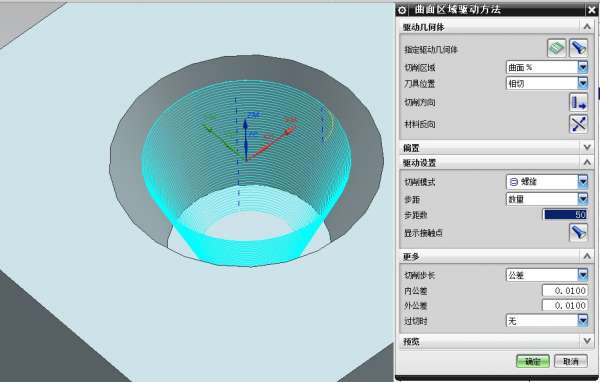Open the 切削步长 dropdown showing 公差
The image size is (600, 382).
coord(547,275)
